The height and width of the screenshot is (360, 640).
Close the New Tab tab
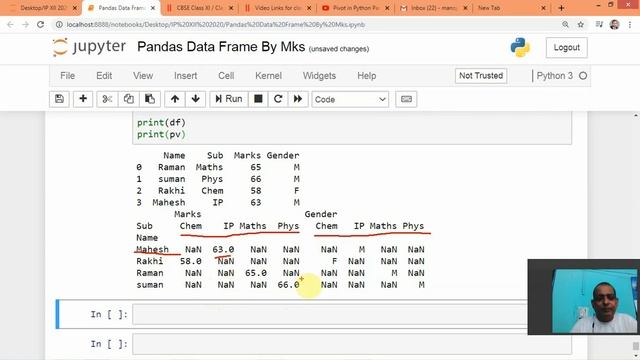[543, 8]
